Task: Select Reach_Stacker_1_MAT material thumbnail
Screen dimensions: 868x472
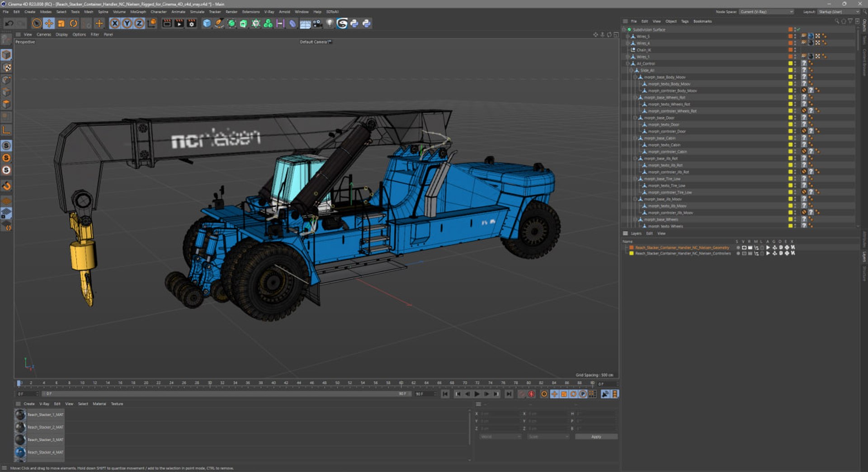Action: (x=20, y=415)
